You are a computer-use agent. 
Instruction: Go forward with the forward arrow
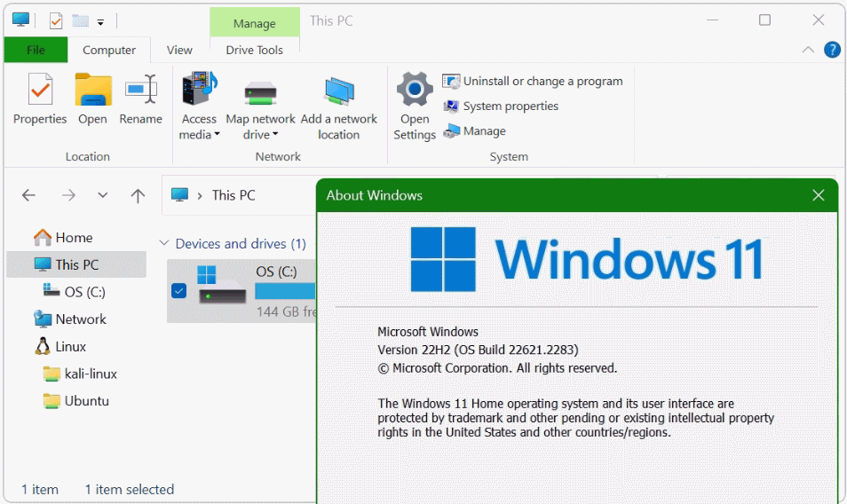(x=68, y=195)
